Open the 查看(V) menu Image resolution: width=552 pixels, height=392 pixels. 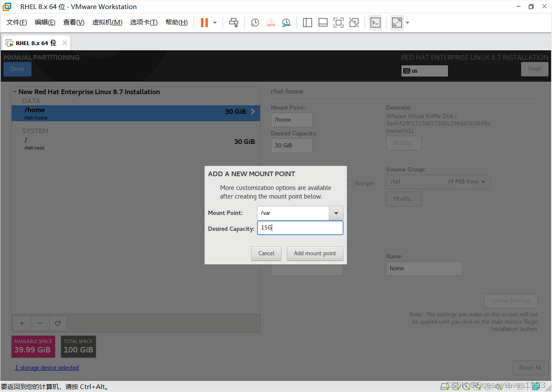[x=74, y=22]
